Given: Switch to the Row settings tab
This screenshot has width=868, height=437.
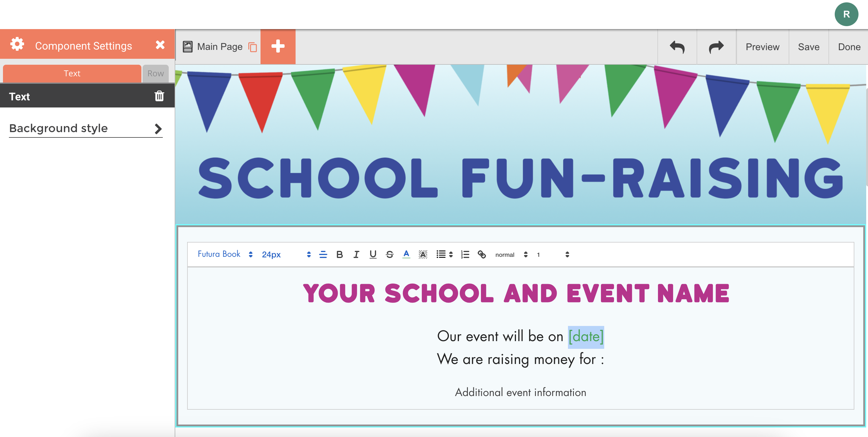Looking at the screenshot, I should click(155, 73).
